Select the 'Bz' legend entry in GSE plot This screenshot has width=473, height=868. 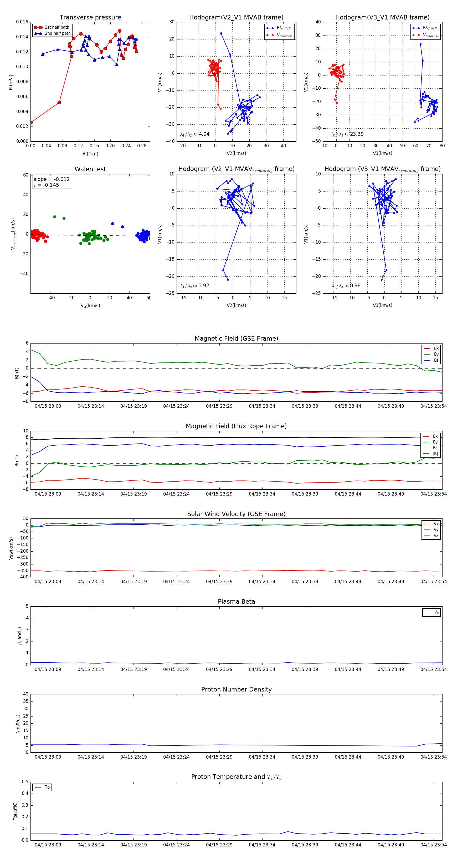(x=431, y=360)
